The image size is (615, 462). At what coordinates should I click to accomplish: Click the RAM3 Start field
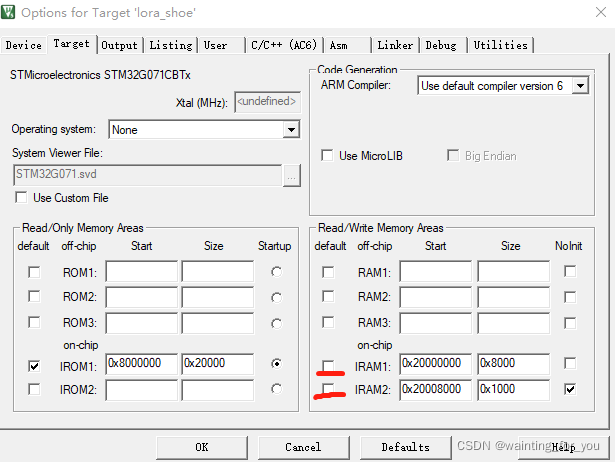point(435,323)
